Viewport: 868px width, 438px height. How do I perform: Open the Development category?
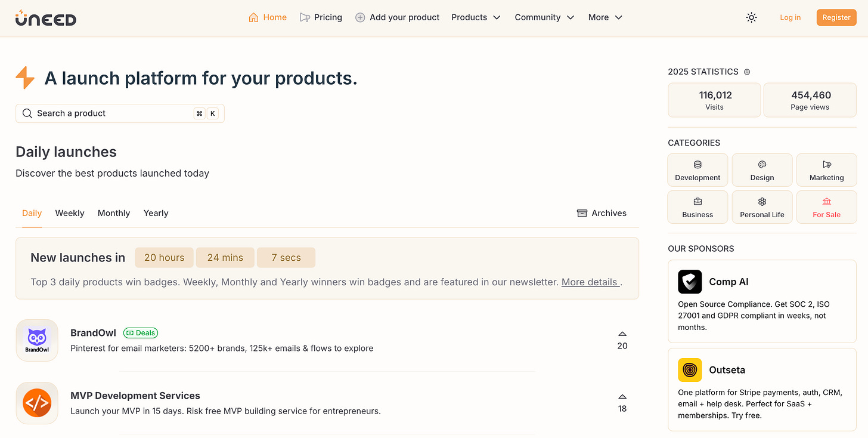tap(697, 170)
